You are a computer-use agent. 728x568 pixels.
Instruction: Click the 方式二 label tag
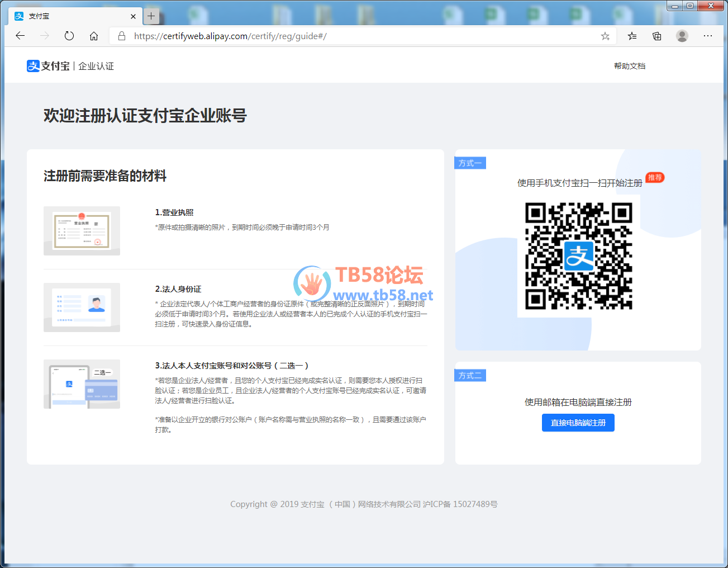(x=470, y=376)
